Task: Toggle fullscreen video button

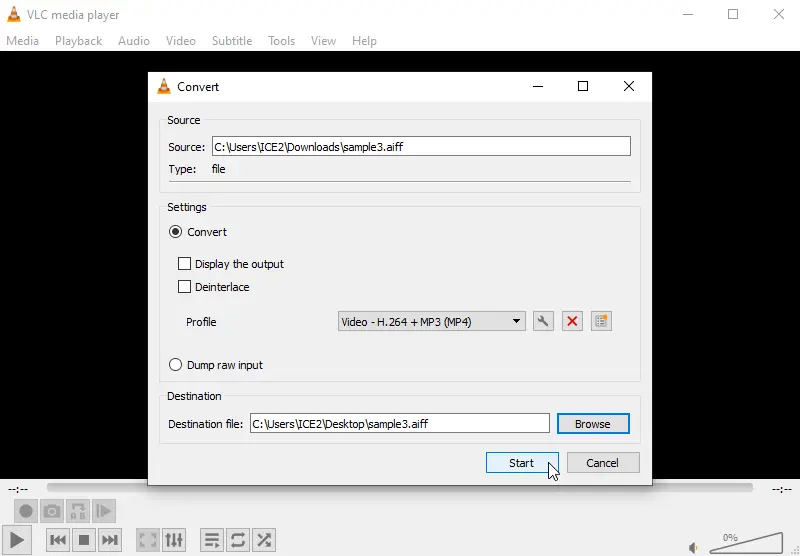Action: 147,540
